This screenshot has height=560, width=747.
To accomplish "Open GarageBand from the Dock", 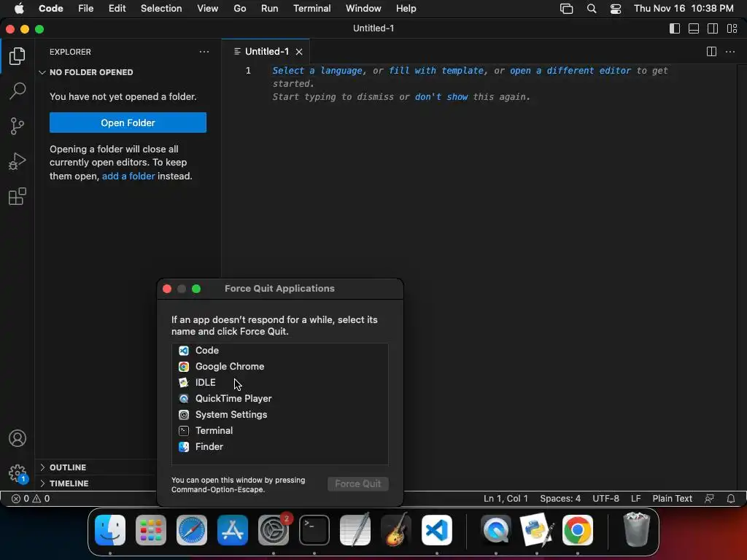I will click(x=396, y=530).
